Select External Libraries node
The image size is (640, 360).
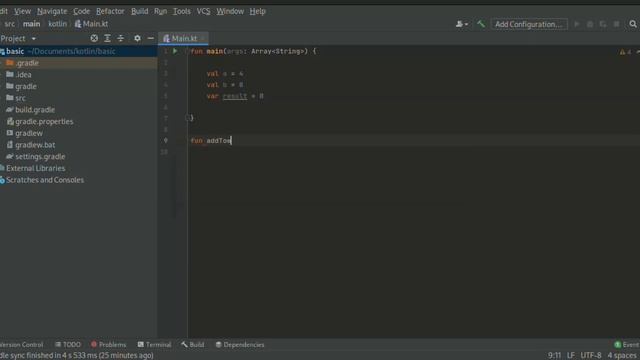tap(78, 168)
